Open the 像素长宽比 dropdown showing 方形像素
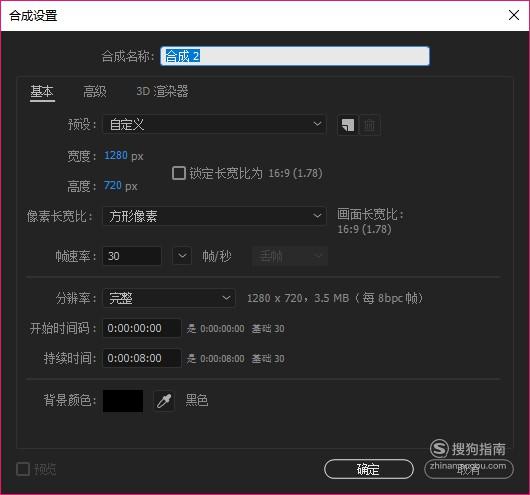 coord(214,216)
